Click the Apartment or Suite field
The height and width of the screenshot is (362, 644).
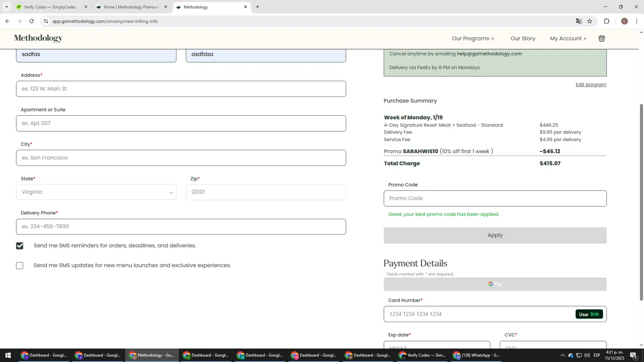(181, 124)
